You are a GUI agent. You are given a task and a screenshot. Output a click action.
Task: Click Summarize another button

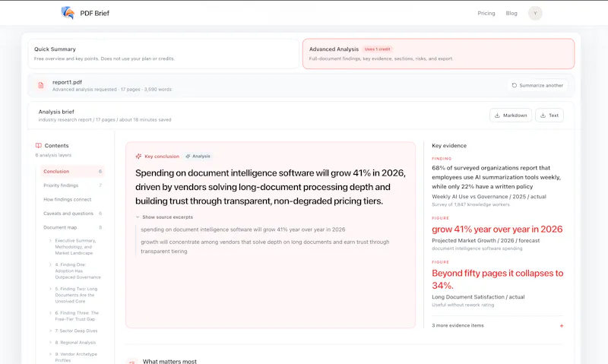click(x=537, y=85)
